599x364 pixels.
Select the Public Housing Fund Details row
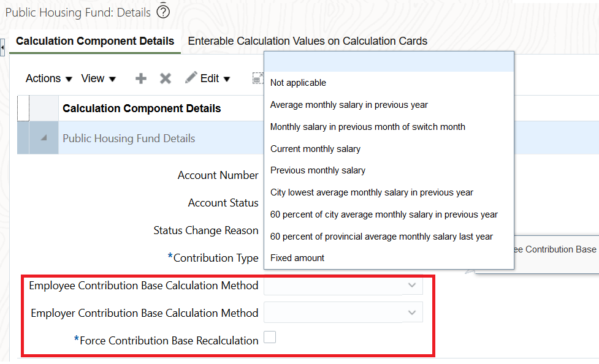[129, 138]
